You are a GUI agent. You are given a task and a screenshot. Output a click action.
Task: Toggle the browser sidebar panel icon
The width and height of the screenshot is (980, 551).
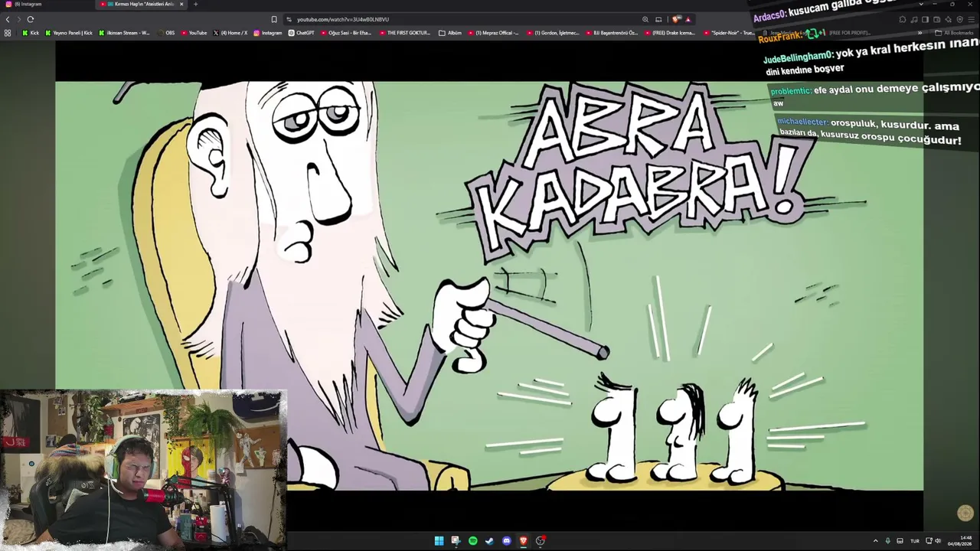(925, 19)
